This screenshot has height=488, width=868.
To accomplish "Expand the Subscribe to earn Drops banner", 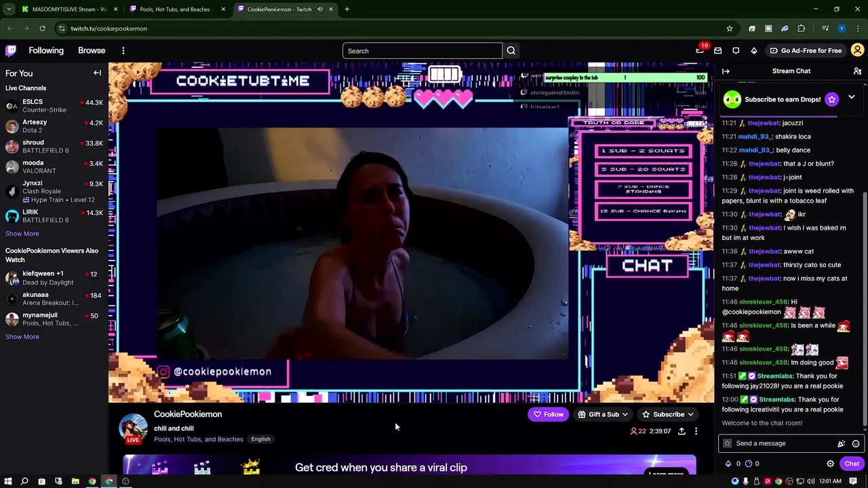I will [851, 98].
